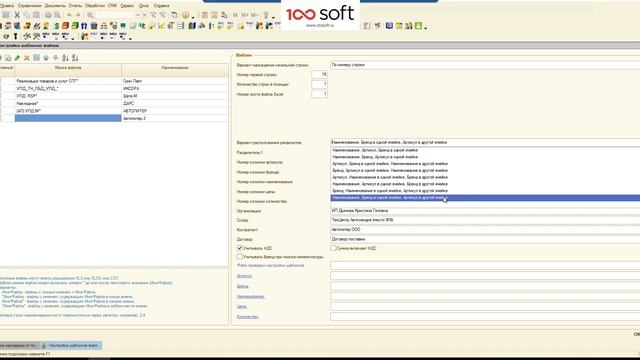Open the CRM menu
This screenshot has height=360, width=640.
coord(112,6)
